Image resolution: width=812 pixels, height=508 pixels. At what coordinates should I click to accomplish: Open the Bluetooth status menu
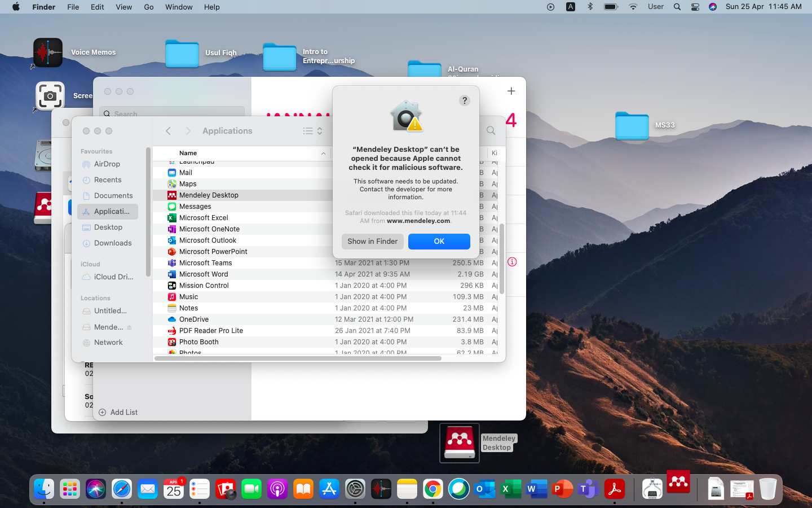tap(590, 7)
